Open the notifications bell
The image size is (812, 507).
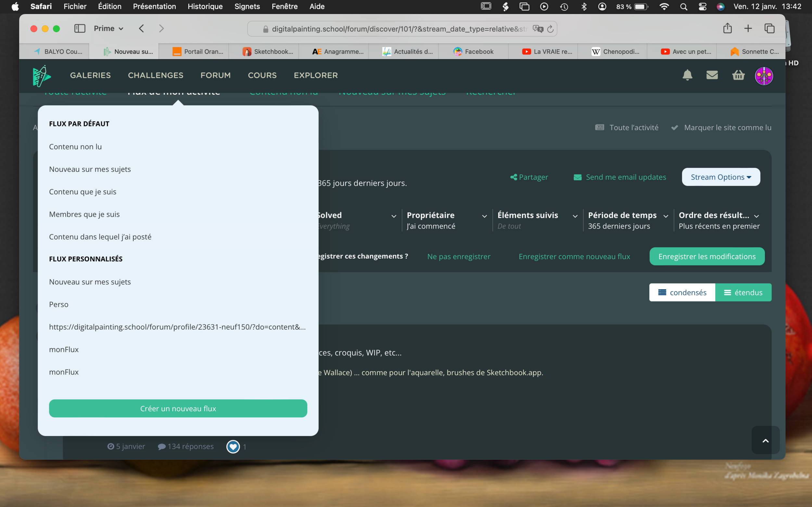tap(687, 75)
